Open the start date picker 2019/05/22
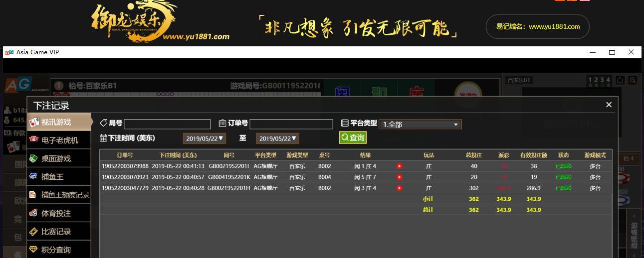644x258 pixels. point(205,138)
